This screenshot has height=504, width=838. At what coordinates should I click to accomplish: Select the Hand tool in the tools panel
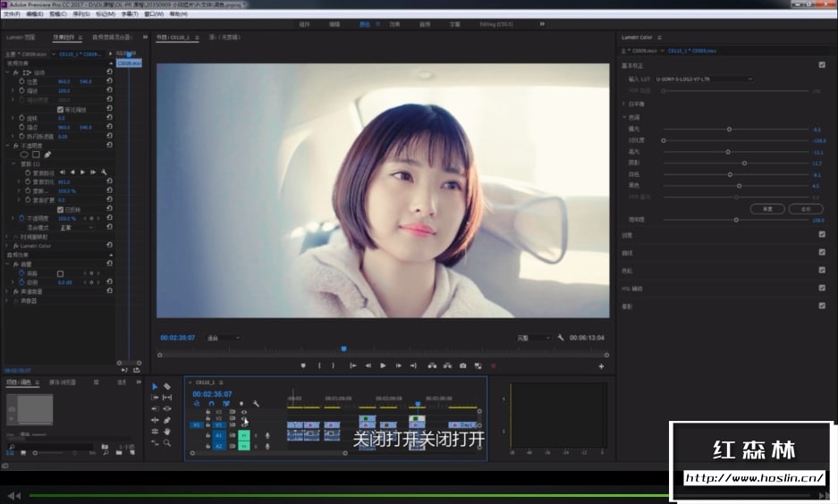[167, 431]
